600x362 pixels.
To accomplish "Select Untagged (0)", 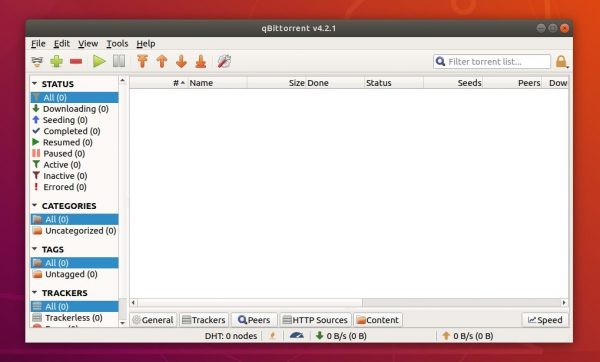I will [x=75, y=274].
